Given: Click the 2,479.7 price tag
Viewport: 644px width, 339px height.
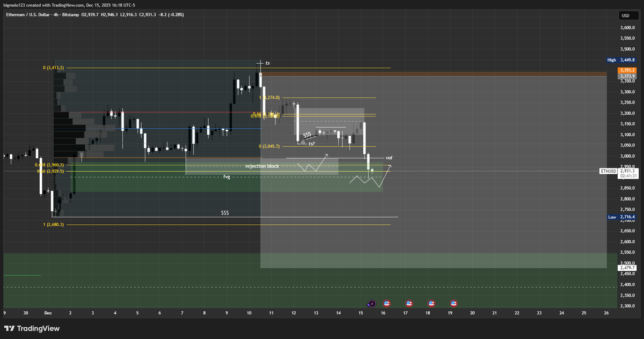Looking at the screenshot, I should (x=627, y=268).
